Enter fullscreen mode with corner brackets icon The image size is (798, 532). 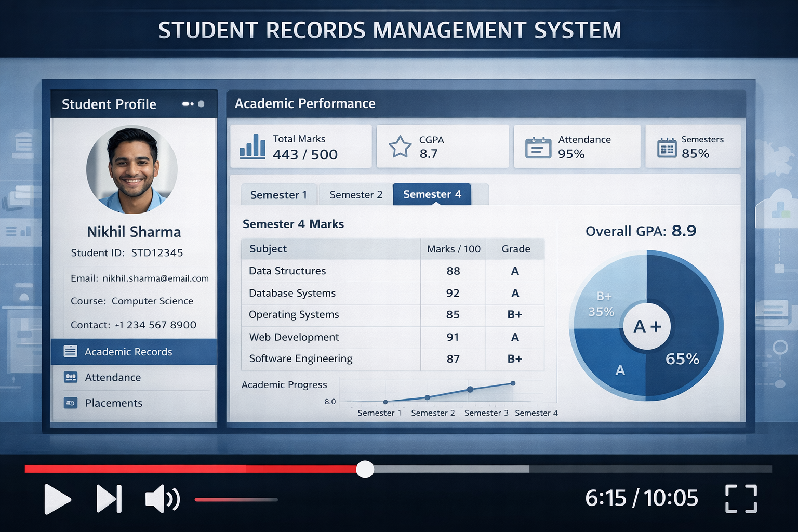(x=741, y=499)
